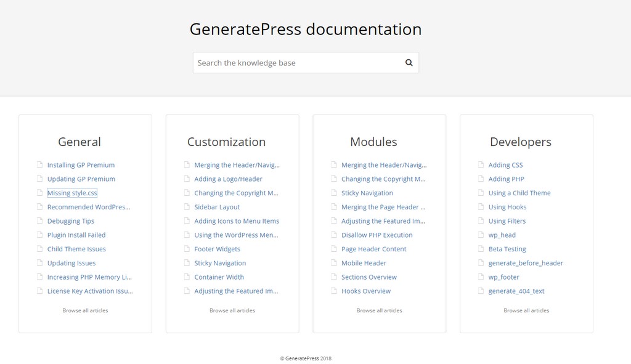Open the Increasing PHP Memory Li... article
The image size is (631, 364).
[x=89, y=277]
